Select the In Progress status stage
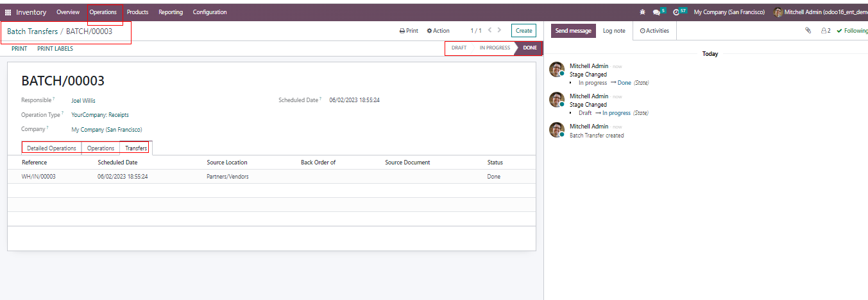Image resolution: width=868 pixels, height=300 pixels. tap(494, 48)
